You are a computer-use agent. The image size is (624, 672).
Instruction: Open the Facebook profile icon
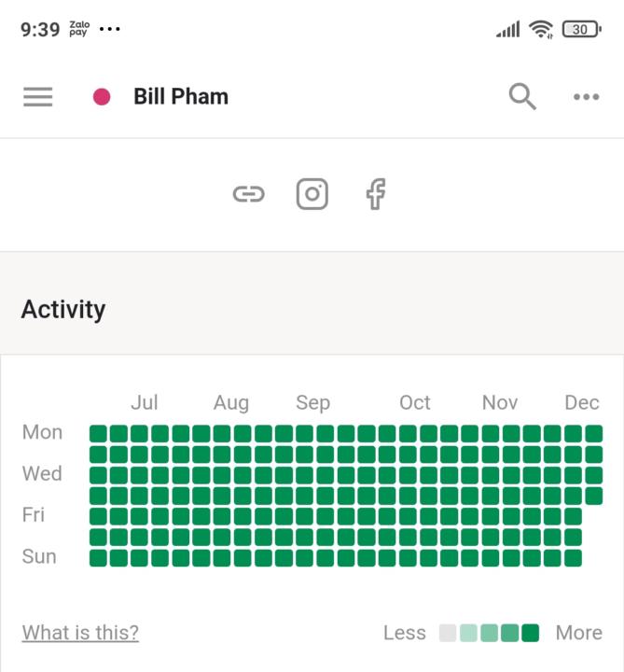pyautogui.click(x=375, y=194)
